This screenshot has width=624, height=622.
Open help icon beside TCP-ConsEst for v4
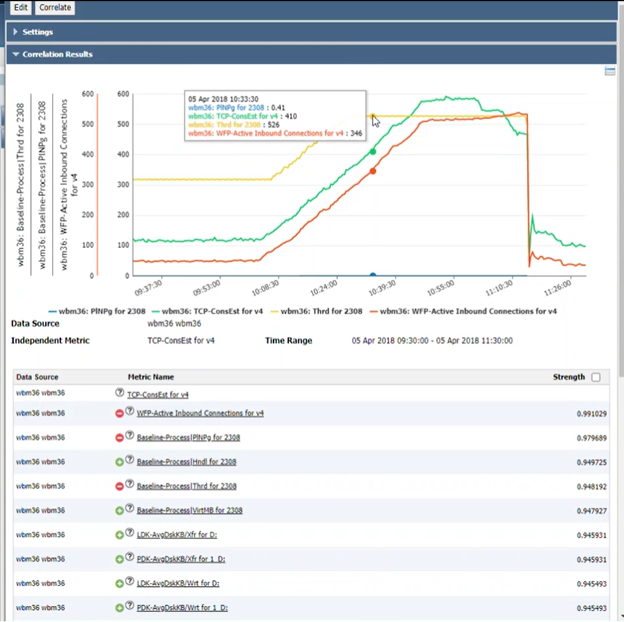click(x=120, y=394)
